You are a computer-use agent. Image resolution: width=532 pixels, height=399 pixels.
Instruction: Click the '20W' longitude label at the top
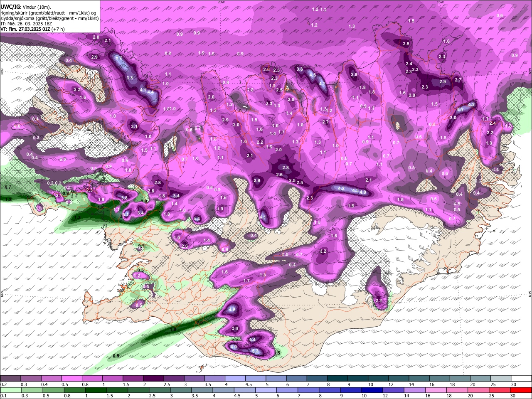tap(221, 2)
